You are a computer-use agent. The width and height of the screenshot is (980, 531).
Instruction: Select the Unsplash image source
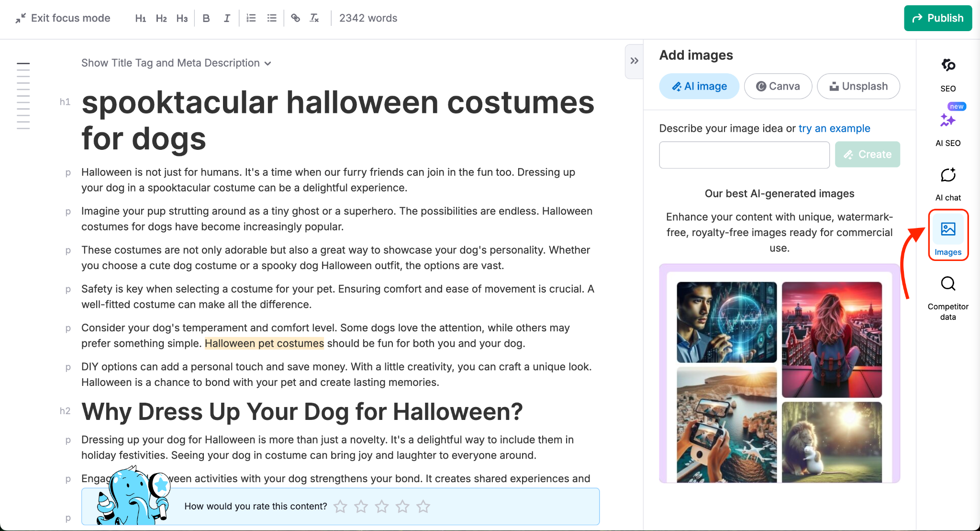click(x=858, y=86)
